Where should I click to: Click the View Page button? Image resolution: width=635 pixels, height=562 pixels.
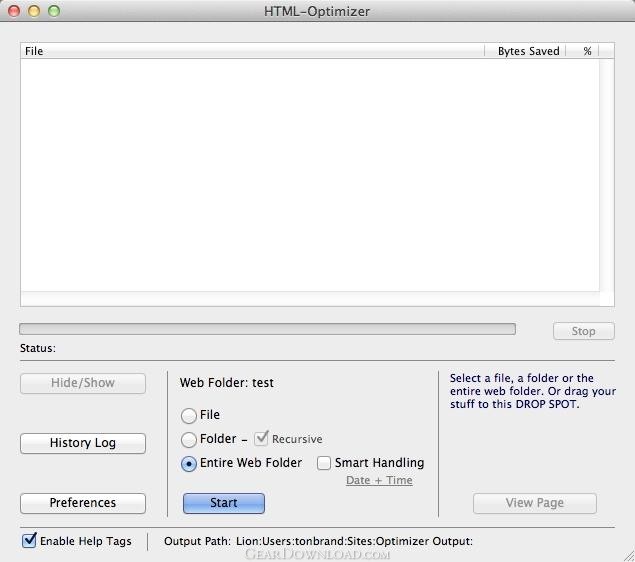535,503
